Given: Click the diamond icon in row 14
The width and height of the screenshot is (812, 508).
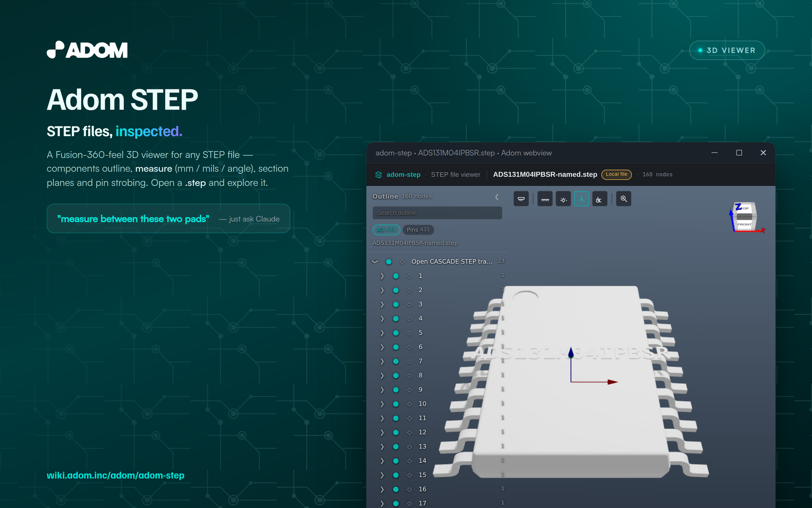Looking at the screenshot, I should pyautogui.click(x=410, y=461).
